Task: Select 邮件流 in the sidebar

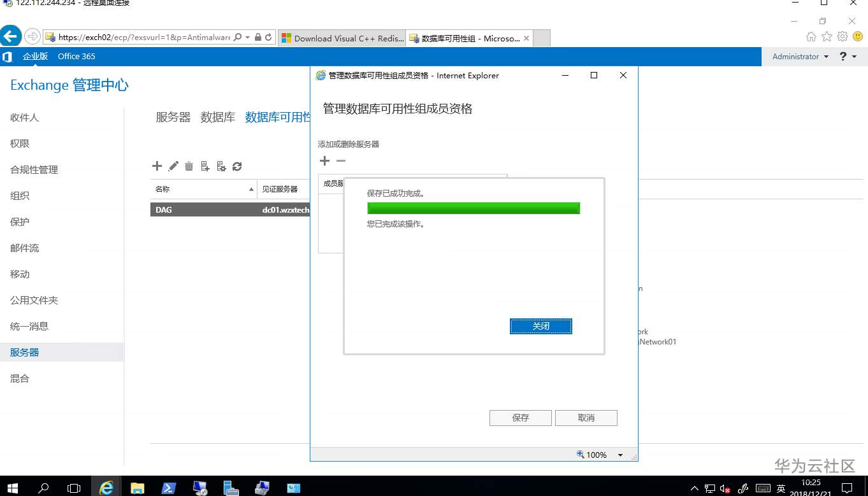Action: click(24, 248)
